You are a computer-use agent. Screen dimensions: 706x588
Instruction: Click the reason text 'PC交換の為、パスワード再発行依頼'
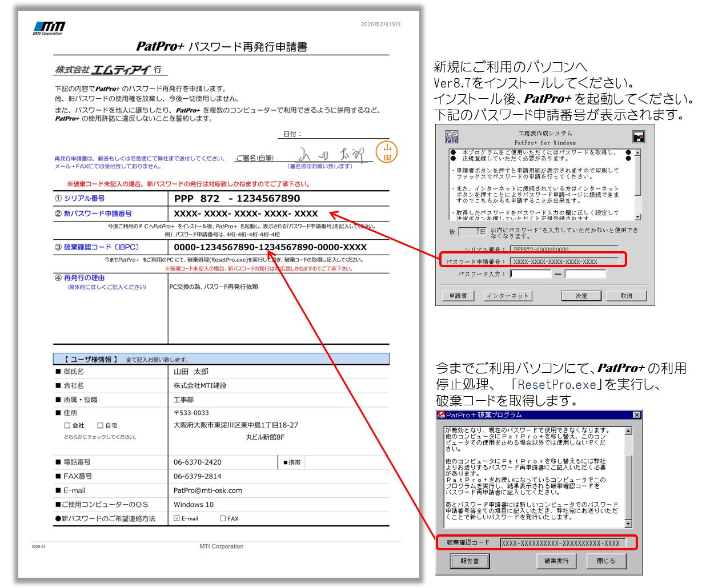[214, 287]
